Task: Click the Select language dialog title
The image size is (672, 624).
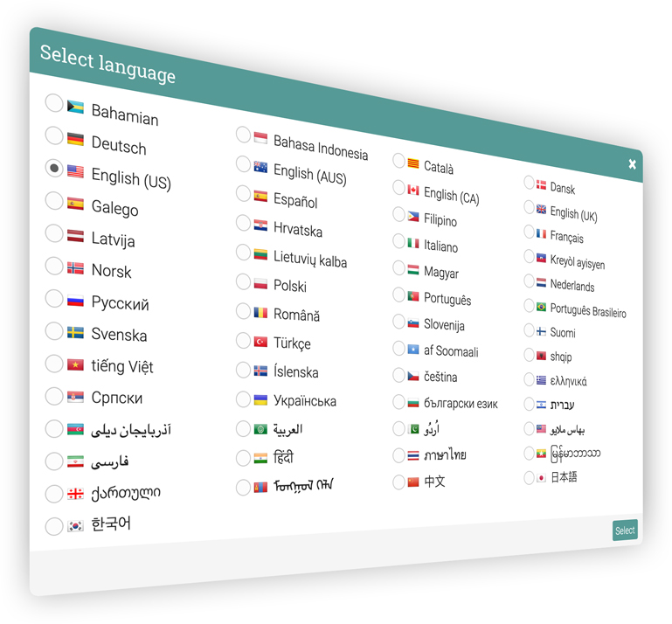Action: click(107, 64)
